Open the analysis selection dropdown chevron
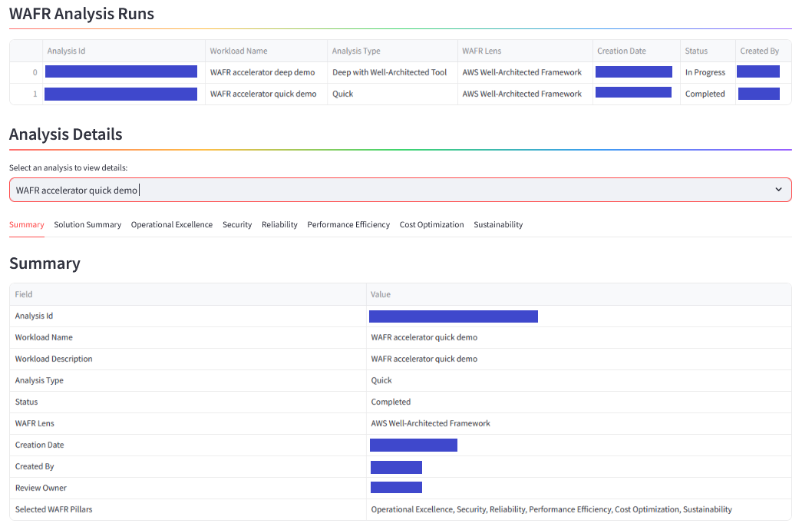The image size is (812, 530). [x=778, y=190]
